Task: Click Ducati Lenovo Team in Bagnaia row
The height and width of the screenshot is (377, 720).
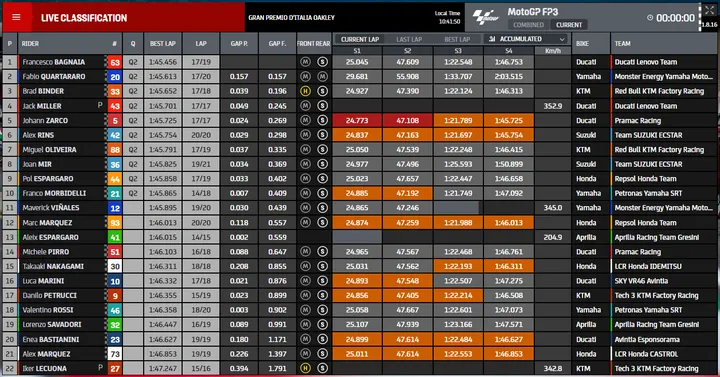Action: [646, 62]
